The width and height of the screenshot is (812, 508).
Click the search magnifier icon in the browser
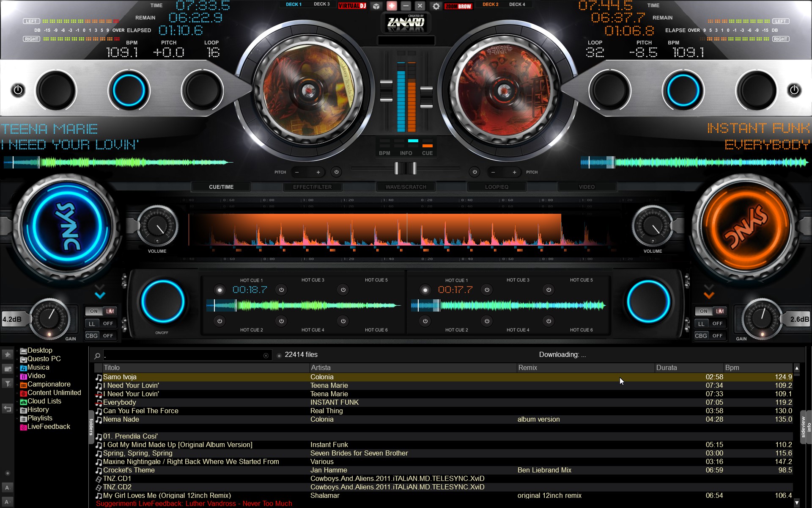point(97,356)
